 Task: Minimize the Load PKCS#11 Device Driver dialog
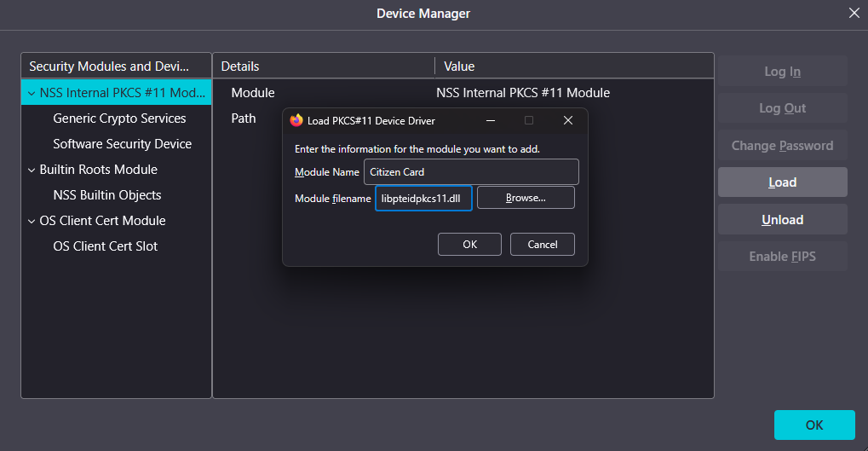pos(491,121)
